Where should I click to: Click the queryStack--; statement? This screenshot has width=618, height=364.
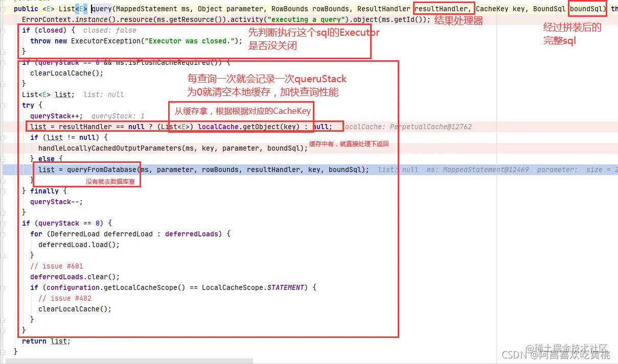pyautogui.click(x=57, y=202)
